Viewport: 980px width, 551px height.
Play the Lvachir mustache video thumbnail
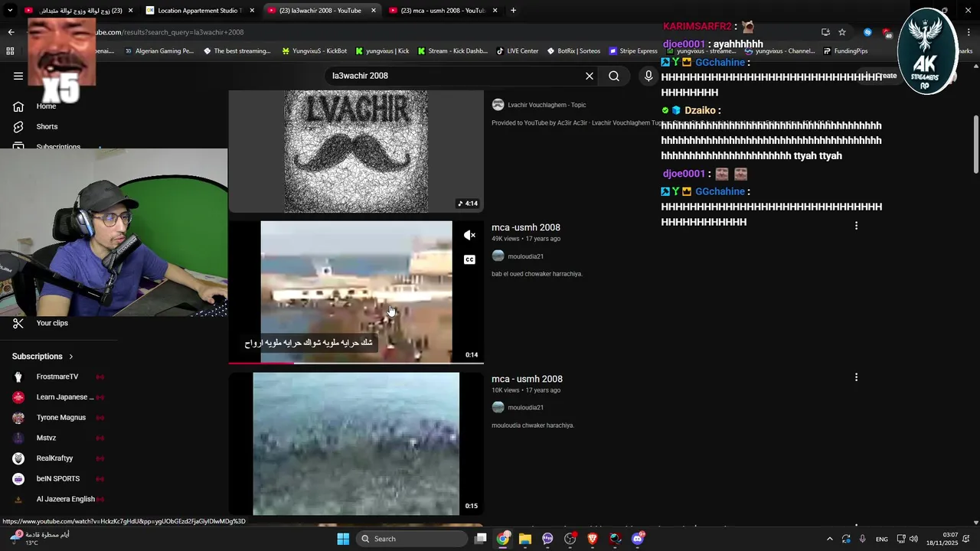[x=356, y=152]
